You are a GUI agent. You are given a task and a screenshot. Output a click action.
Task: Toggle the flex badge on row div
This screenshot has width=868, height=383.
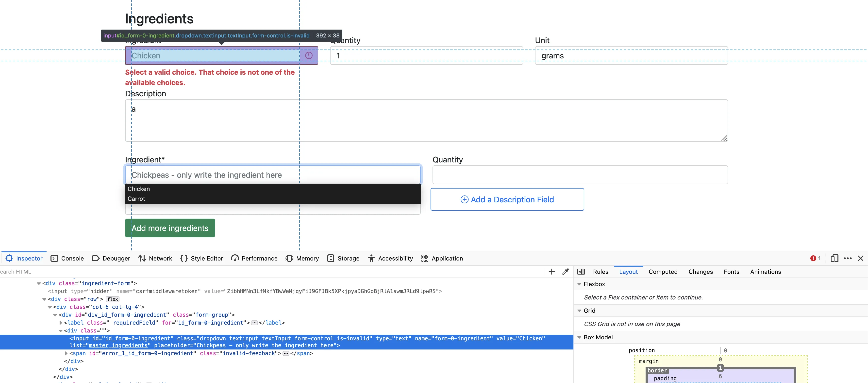[113, 299]
